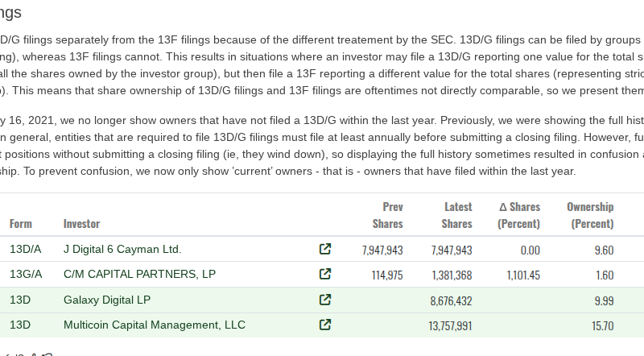Click the 15.70 ownership value for Multicoin
Screen dimensions: 644x356
pyautogui.click(x=603, y=326)
